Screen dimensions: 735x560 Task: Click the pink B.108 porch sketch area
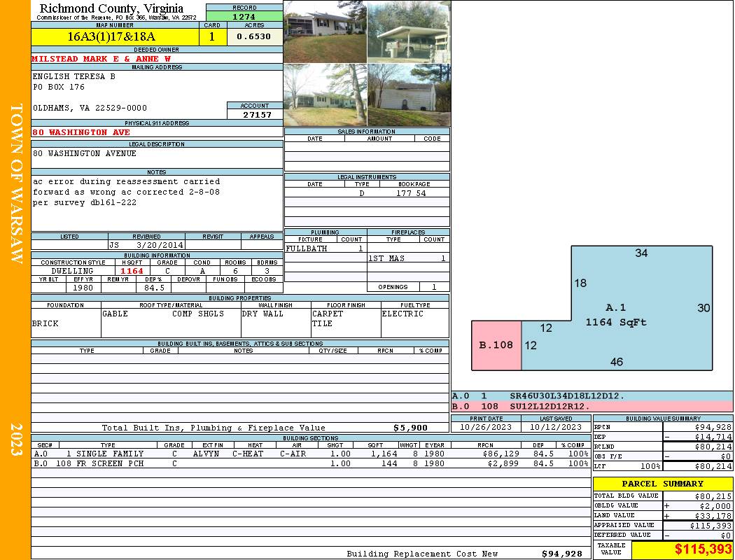(x=496, y=345)
